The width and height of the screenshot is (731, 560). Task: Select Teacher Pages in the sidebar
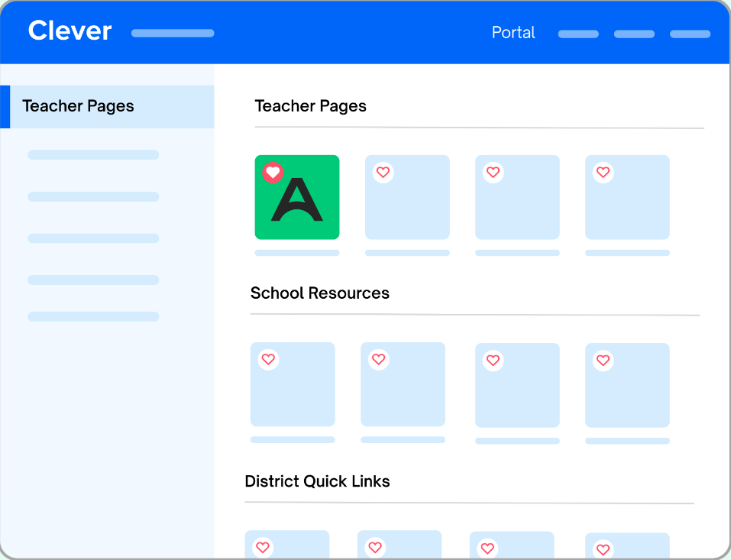point(77,106)
